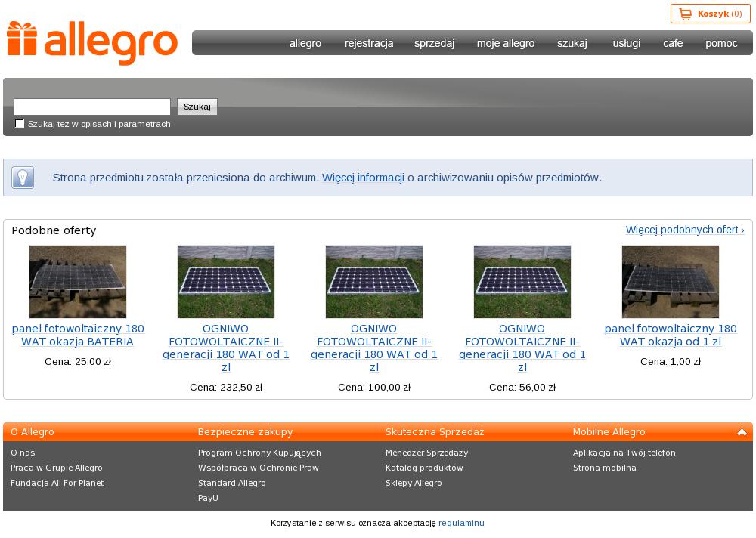Viewport: 756px width, 538px height.
Task: Open Więcej podobnych ofert link
Action: [x=685, y=230]
